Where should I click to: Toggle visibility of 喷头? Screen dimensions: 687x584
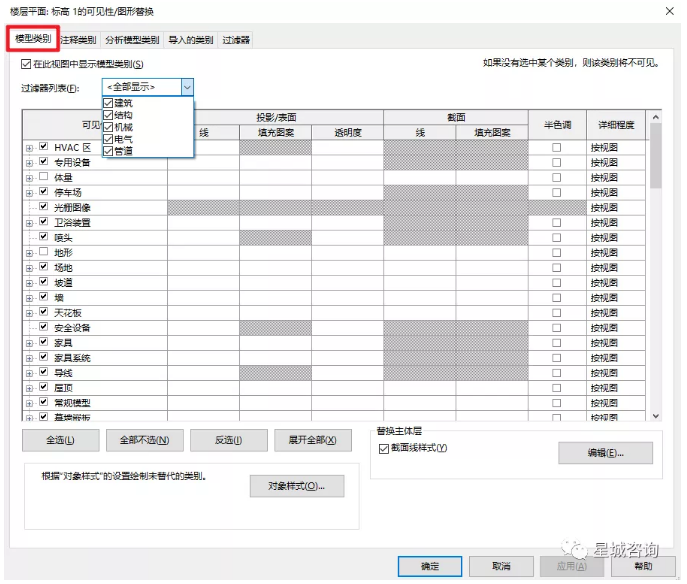tap(43, 237)
